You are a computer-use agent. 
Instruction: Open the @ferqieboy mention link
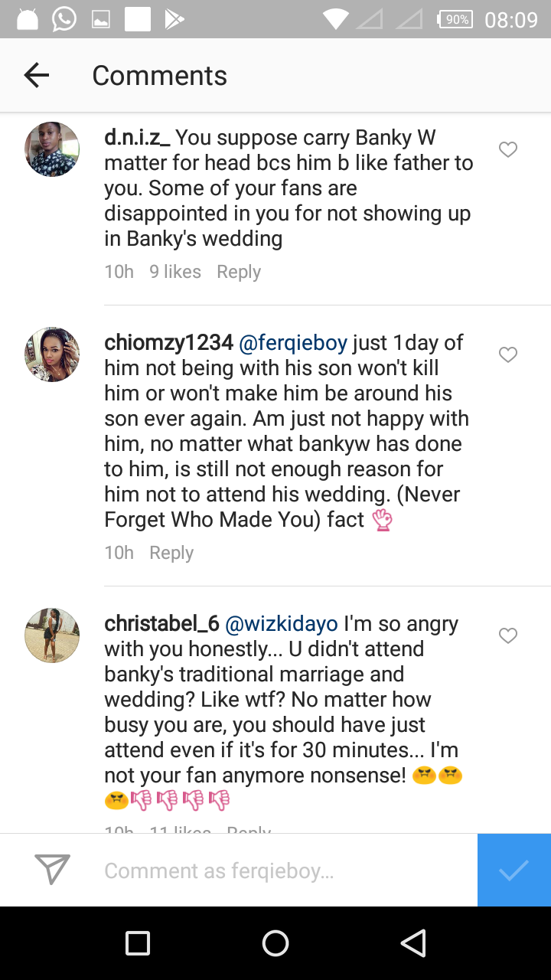(293, 343)
